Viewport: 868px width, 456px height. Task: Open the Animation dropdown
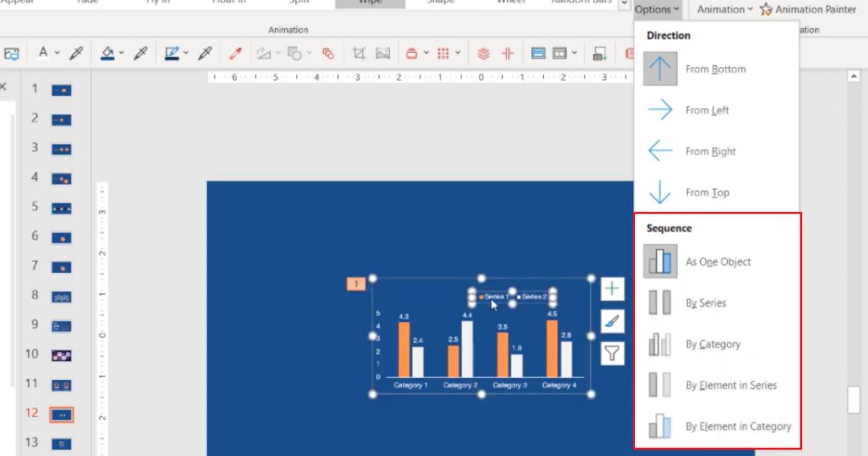point(723,9)
